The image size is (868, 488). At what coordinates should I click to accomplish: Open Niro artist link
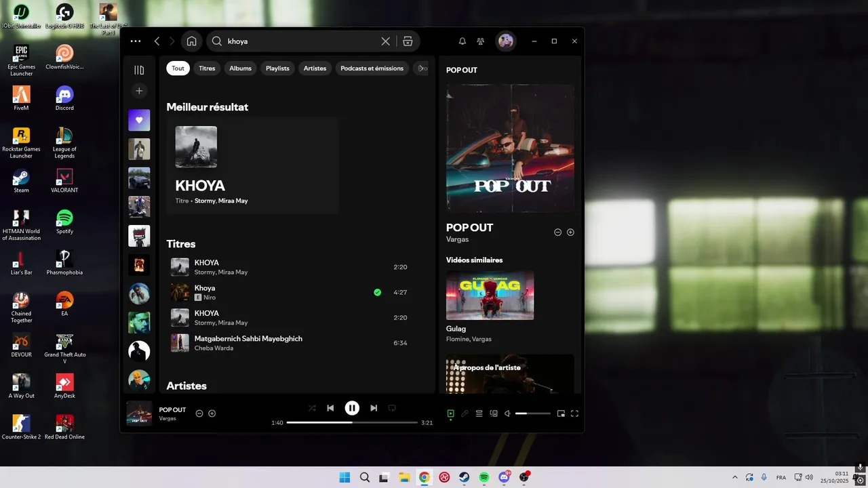tap(210, 298)
